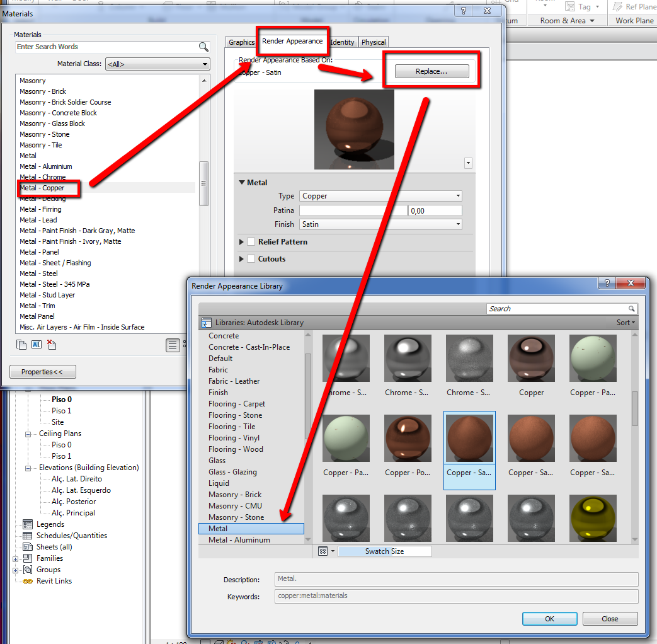The width and height of the screenshot is (657, 644).
Task: Click the Families icon in browser
Action: point(28,558)
